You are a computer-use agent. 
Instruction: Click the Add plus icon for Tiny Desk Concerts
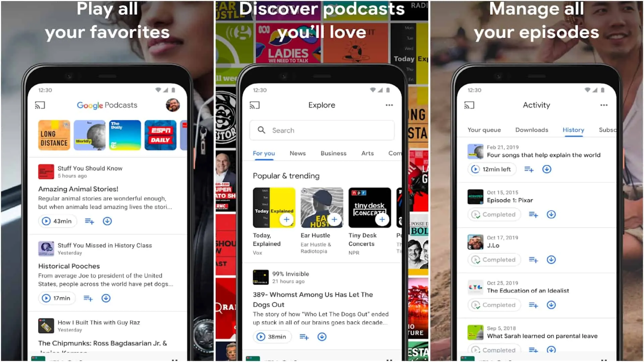[x=381, y=220]
